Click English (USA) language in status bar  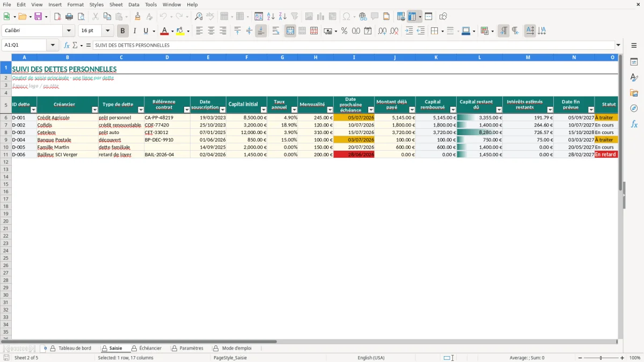[371, 358]
